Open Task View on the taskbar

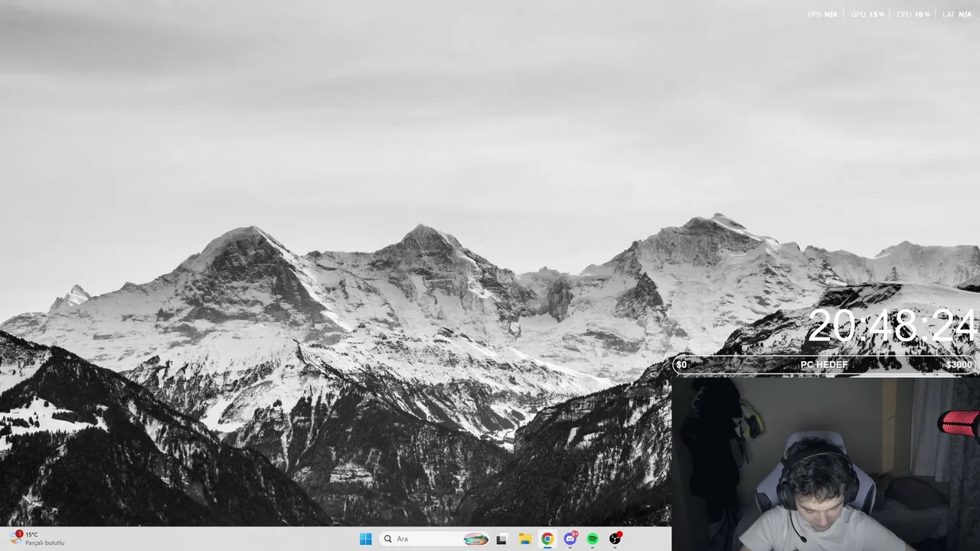(501, 539)
